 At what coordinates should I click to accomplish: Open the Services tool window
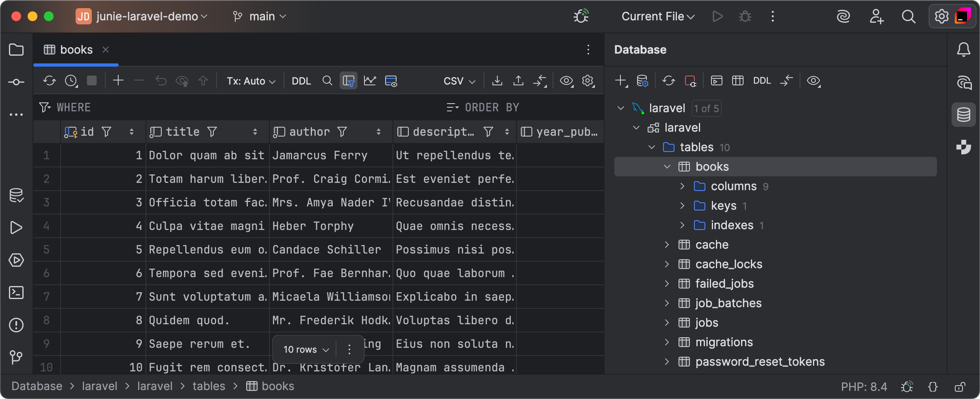16,260
